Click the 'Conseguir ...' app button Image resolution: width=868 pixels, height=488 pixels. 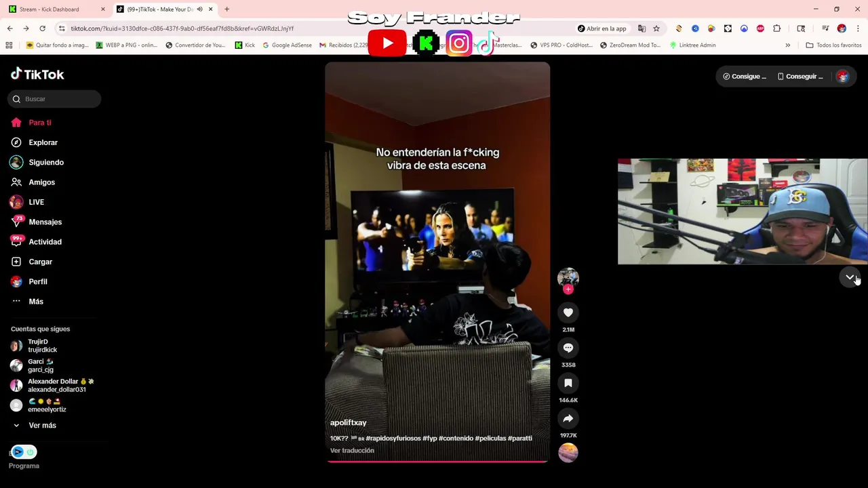coord(800,77)
